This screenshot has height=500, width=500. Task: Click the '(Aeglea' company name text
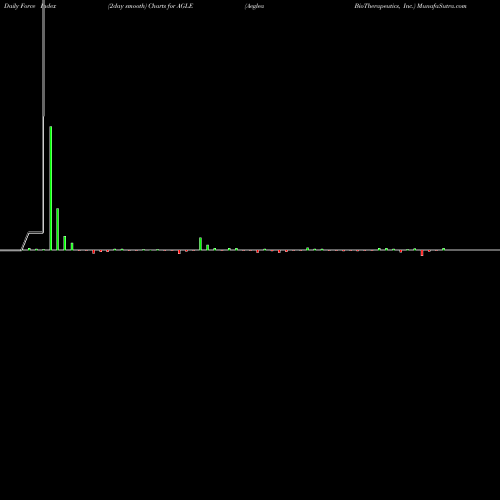[x=254, y=6]
